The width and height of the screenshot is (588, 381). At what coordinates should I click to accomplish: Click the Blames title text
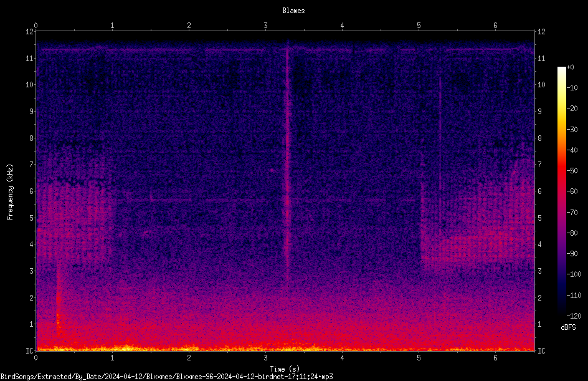point(293,11)
